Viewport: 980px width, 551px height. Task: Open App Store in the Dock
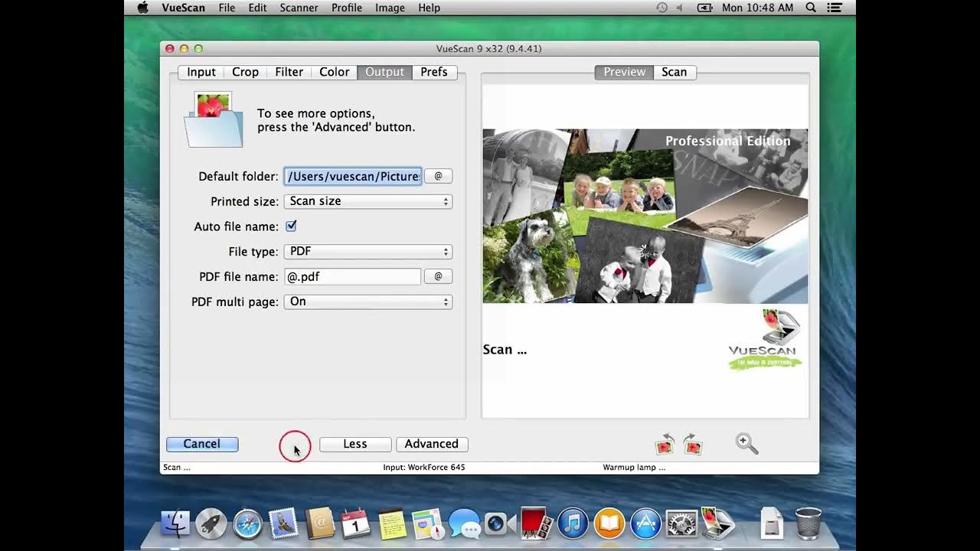(645, 523)
